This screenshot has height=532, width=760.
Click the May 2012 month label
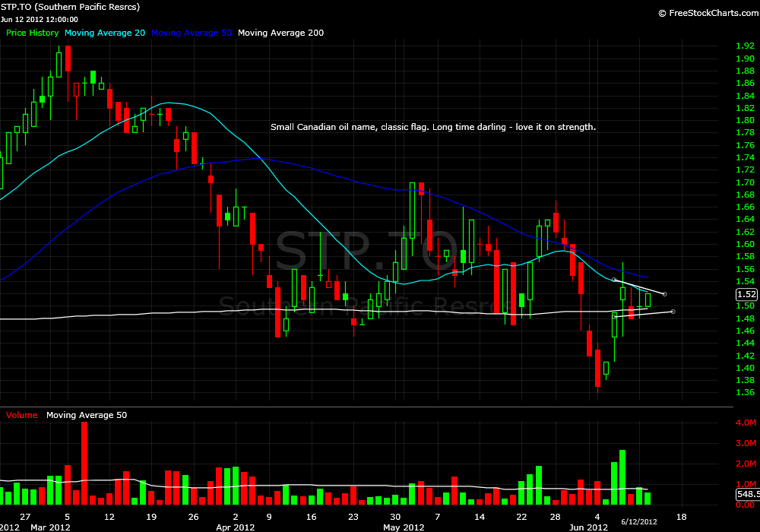click(x=404, y=527)
